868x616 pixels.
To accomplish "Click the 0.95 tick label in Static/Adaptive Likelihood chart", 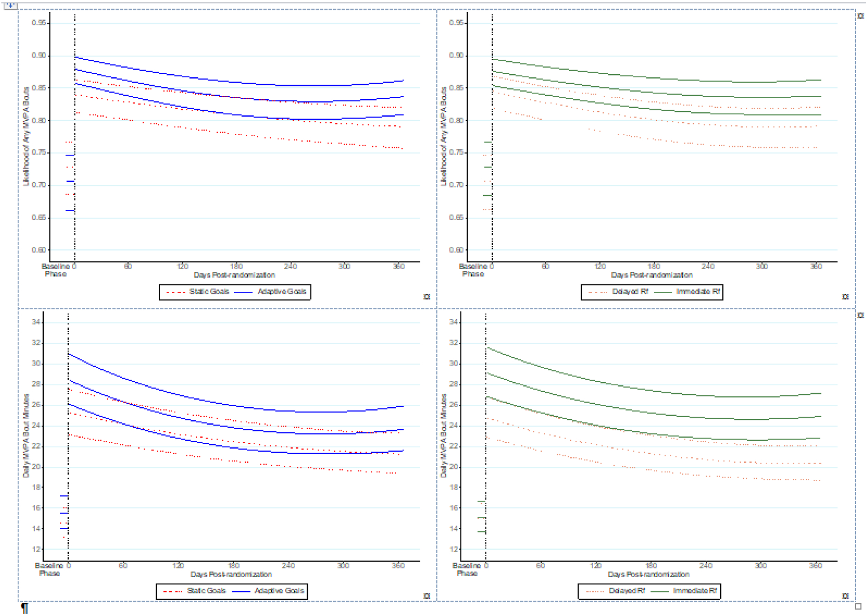I will (39, 23).
